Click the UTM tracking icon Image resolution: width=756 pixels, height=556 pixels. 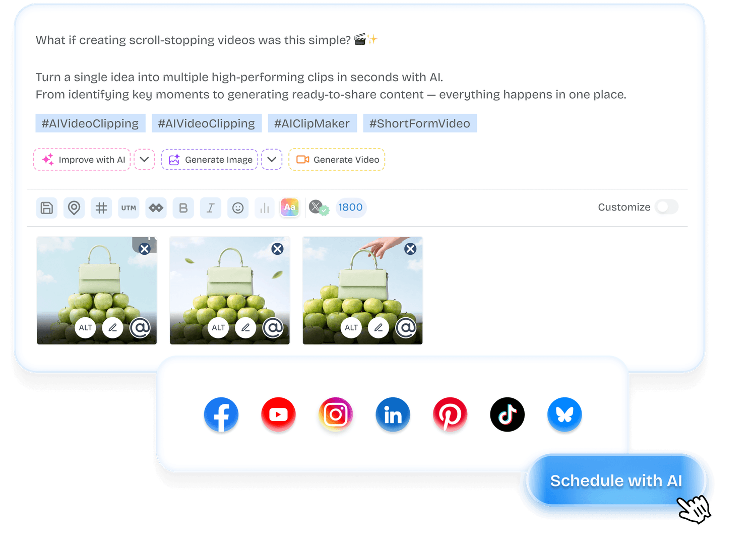129,208
